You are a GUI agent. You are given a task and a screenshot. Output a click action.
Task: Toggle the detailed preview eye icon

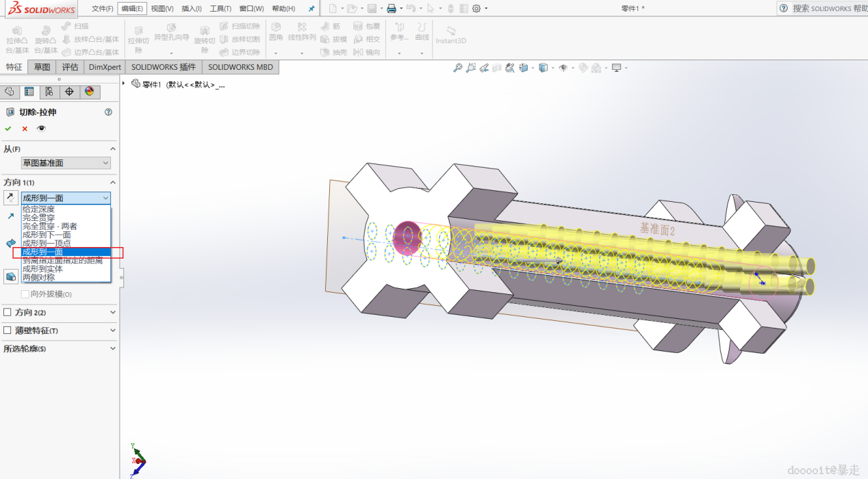tap(41, 129)
